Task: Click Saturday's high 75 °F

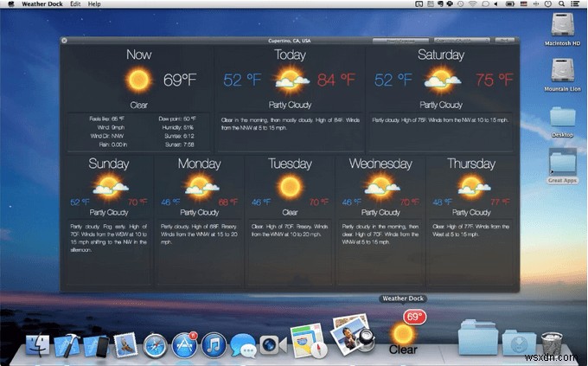Action: click(x=495, y=80)
